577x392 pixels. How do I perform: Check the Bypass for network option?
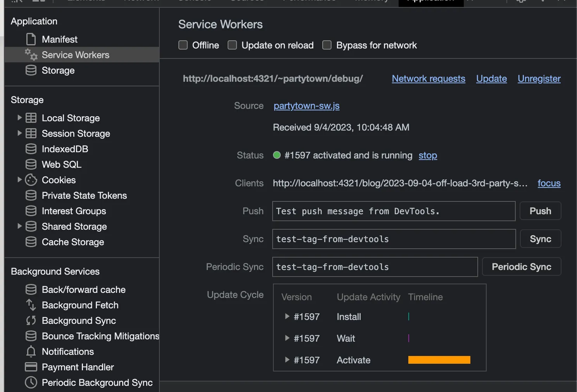(327, 45)
